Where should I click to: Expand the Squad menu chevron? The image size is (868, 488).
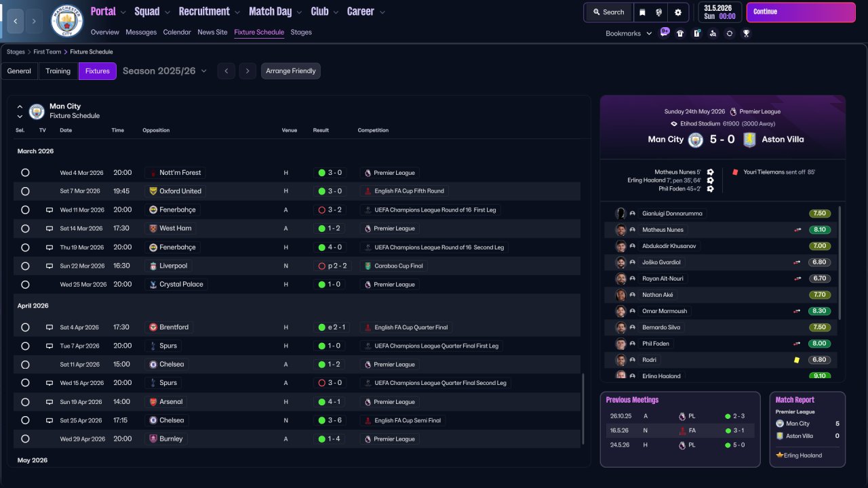pyautogui.click(x=167, y=12)
